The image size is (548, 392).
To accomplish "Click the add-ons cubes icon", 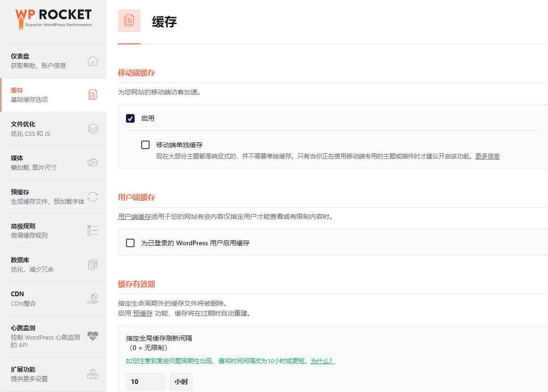I will coord(93,374).
